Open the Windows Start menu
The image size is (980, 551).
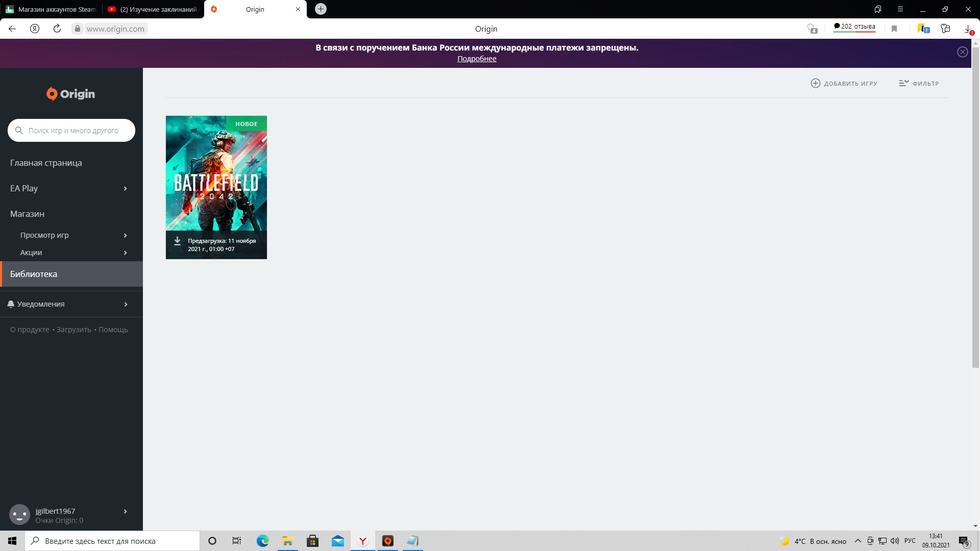point(12,541)
